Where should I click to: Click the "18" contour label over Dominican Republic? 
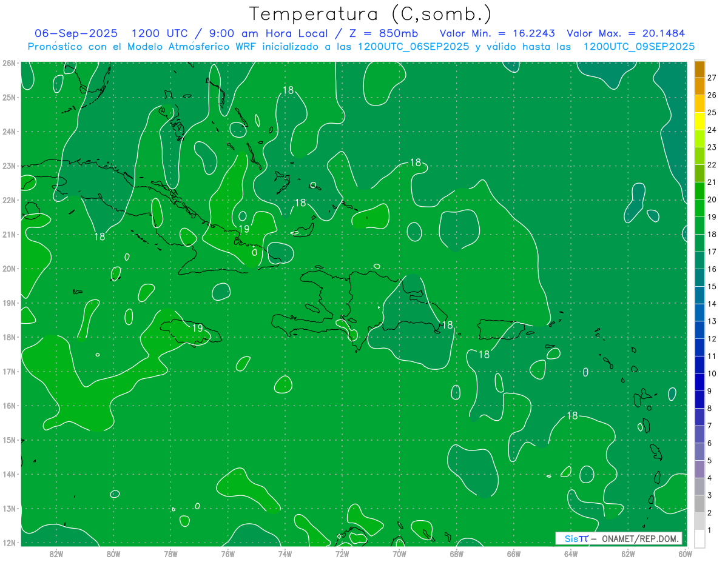[x=447, y=325]
